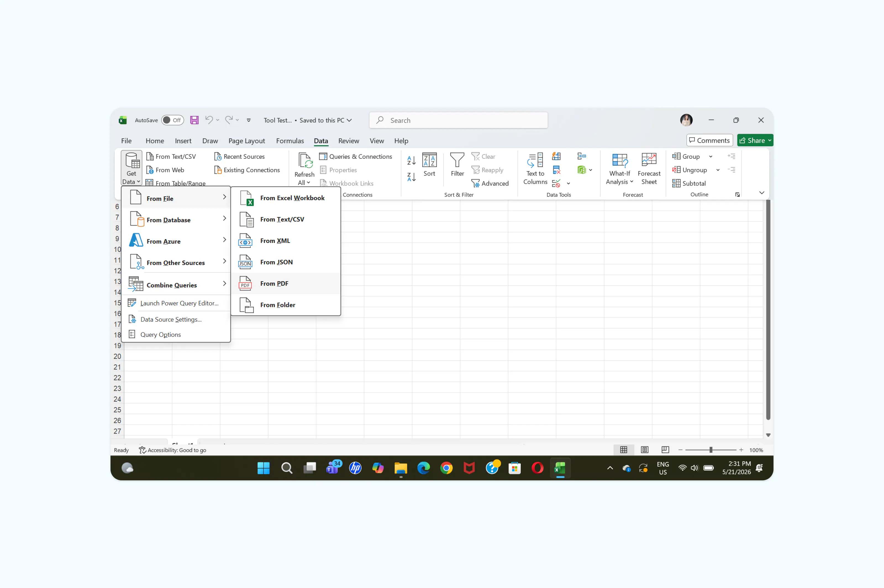Open the File tab
Screen dimensions: 884x588
126,141
